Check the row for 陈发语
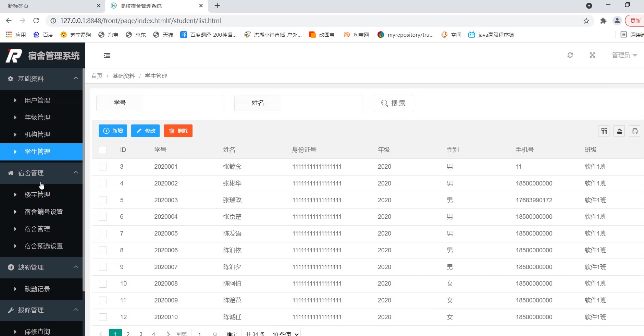This screenshot has width=644, height=336. 103,233
